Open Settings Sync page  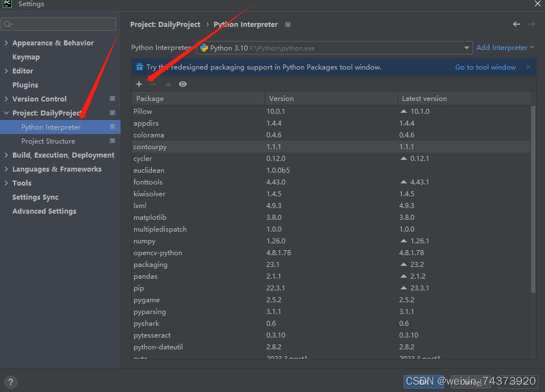pyautogui.click(x=35, y=197)
